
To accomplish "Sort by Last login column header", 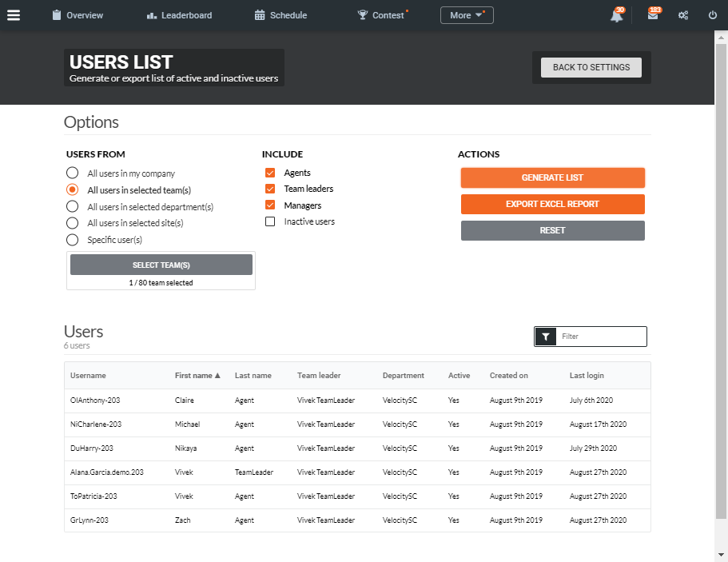I will [587, 375].
